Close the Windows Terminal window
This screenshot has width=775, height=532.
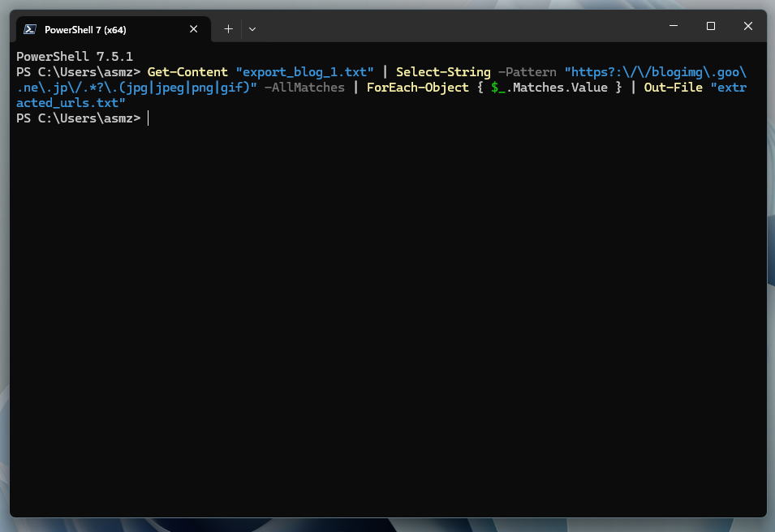[x=747, y=26]
